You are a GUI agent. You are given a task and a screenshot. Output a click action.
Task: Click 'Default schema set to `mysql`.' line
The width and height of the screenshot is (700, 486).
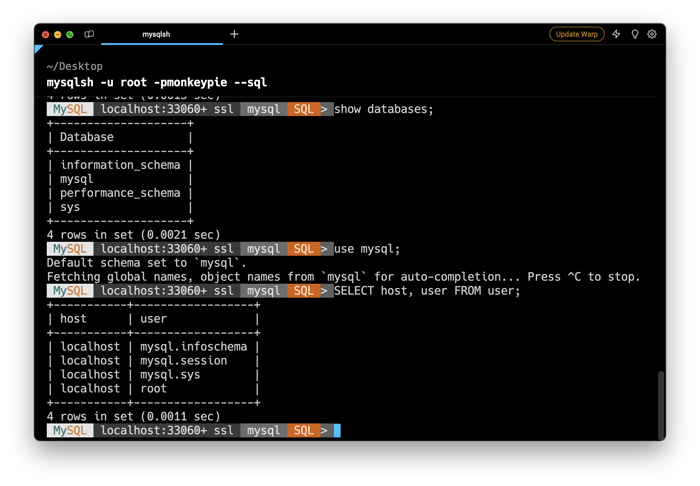(x=146, y=263)
